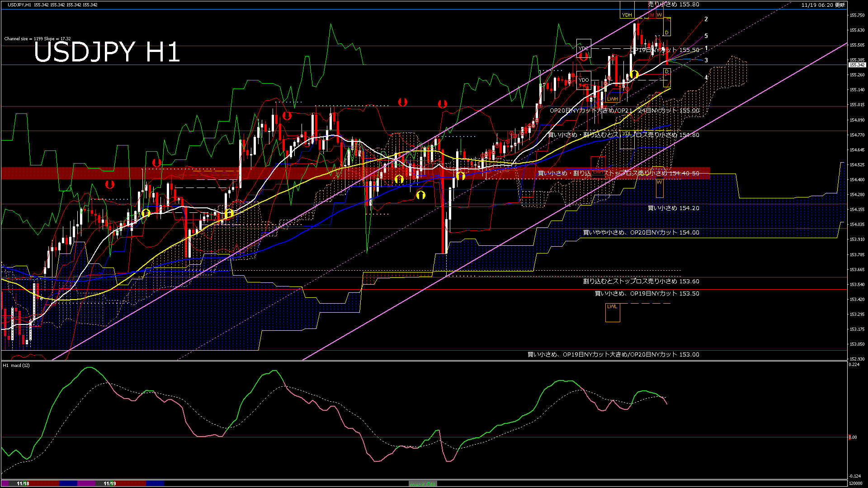Screen dimensions: 868x488
Task: Click the orange W label beside M
Action: (x=659, y=15)
